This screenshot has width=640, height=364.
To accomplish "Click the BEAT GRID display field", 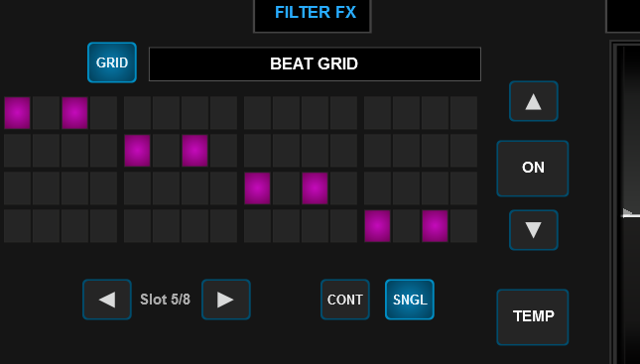I will click(315, 64).
